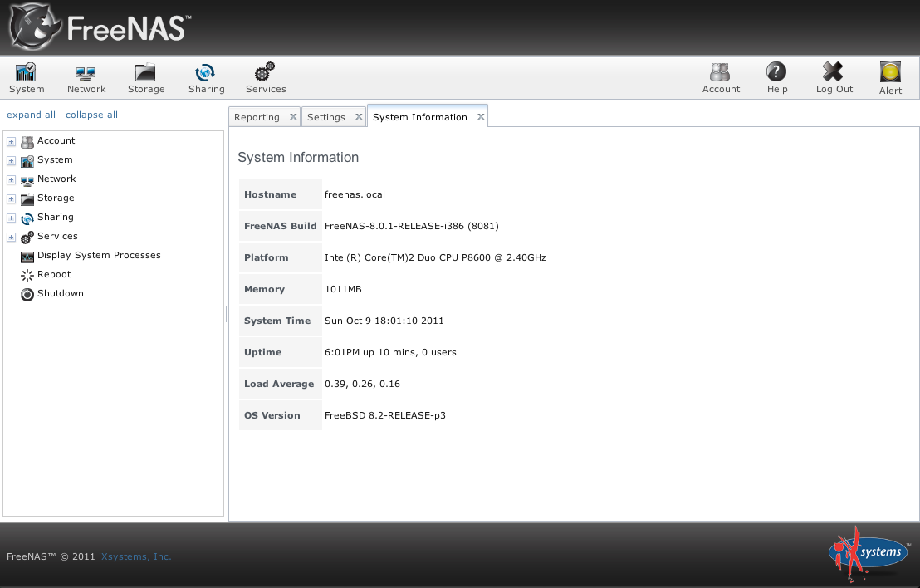Click the collapse all link
This screenshot has height=588, width=920.
pyautogui.click(x=91, y=115)
